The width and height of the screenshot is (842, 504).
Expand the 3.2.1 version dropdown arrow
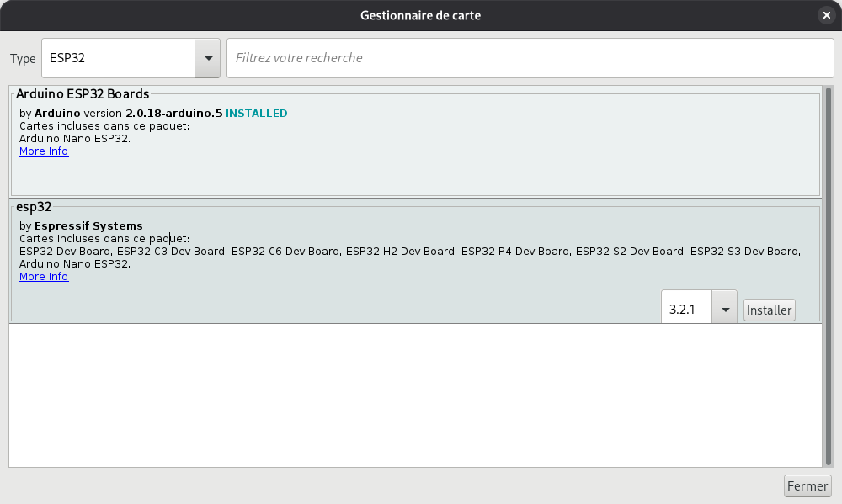click(724, 310)
